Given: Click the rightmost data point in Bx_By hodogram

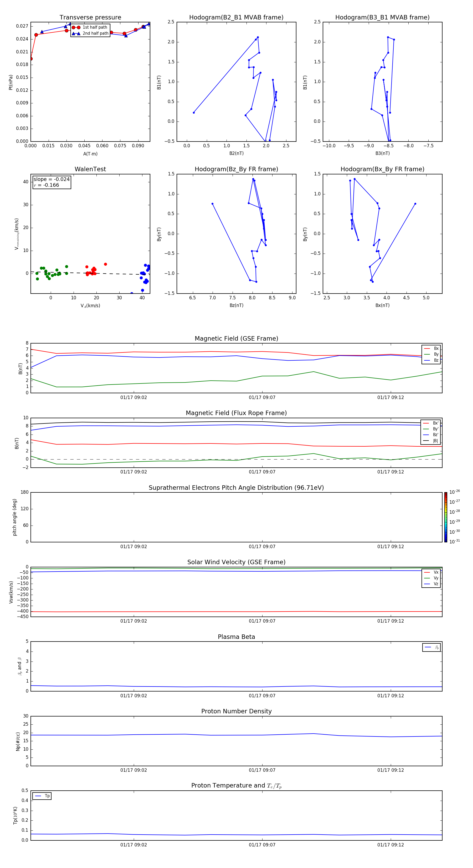Looking at the screenshot, I should [415, 204].
